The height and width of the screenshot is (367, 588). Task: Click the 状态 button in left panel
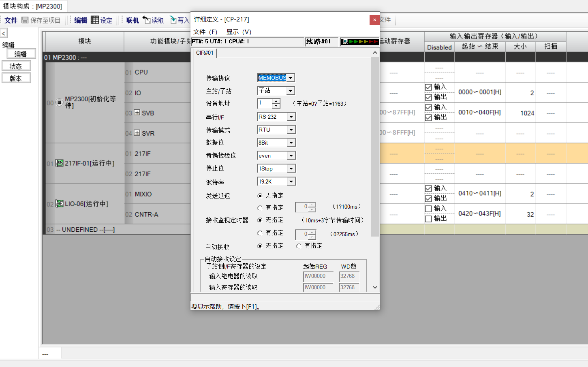click(x=16, y=66)
